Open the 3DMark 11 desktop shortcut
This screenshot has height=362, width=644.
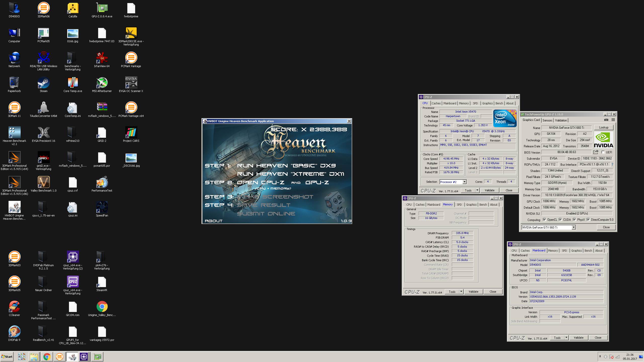(x=14, y=110)
